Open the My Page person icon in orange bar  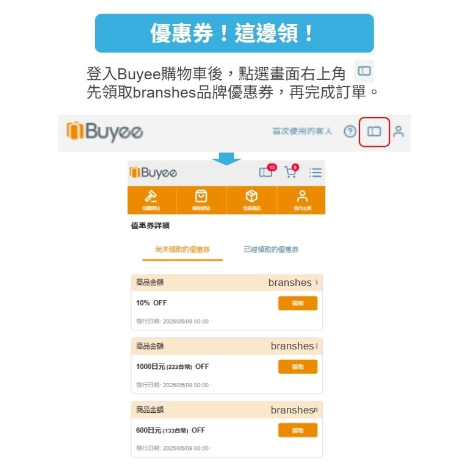tap(302, 199)
